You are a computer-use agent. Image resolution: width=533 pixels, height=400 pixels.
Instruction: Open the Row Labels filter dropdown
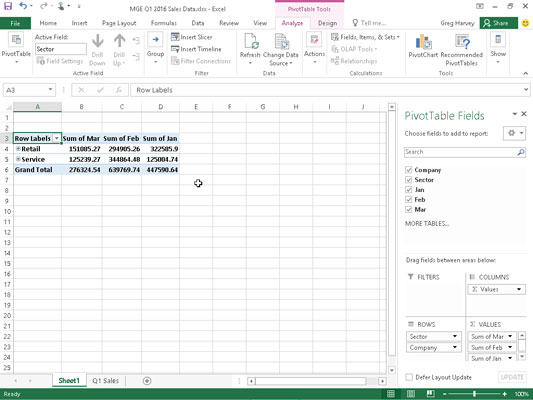click(x=56, y=138)
